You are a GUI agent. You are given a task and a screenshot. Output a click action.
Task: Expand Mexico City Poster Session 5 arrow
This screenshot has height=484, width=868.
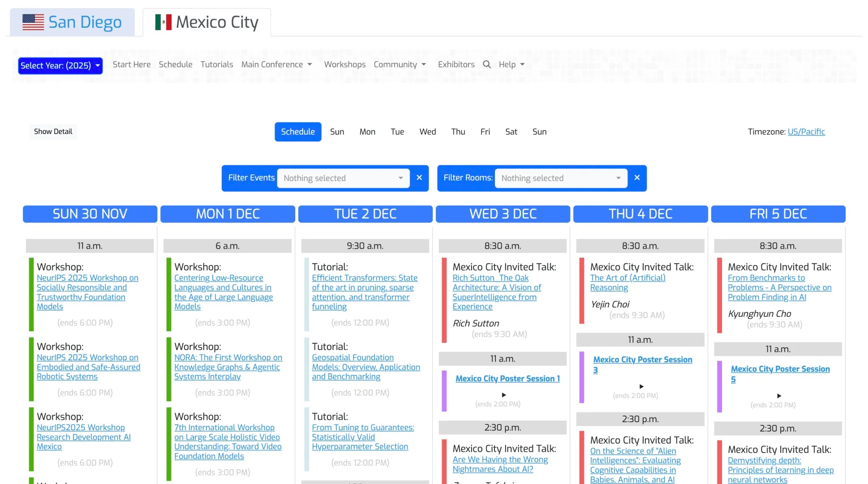(x=778, y=396)
